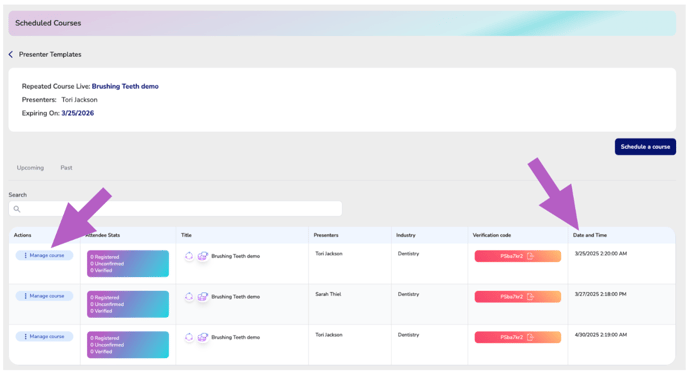Click the stacked layers icon in the 3/25/2025 row

(202, 256)
